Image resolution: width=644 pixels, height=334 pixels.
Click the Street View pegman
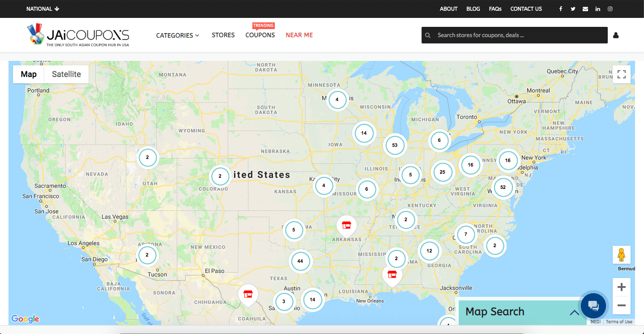(621, 255)
